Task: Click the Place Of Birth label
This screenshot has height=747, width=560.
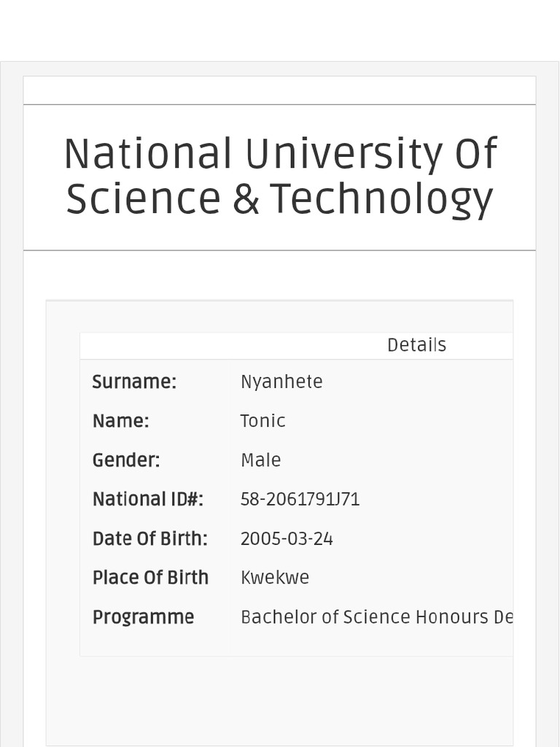Action: [x=150, y=578]
